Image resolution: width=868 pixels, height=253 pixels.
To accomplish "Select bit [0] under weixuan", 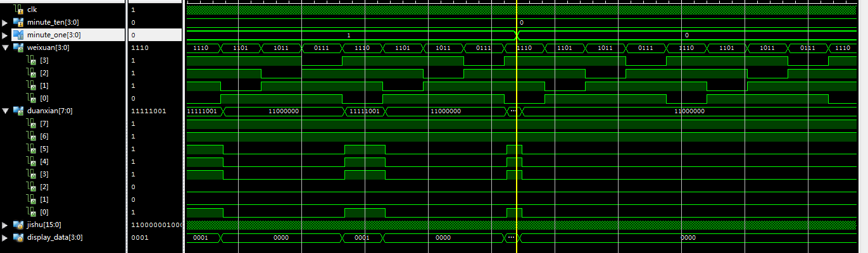I will coord(43,98).
